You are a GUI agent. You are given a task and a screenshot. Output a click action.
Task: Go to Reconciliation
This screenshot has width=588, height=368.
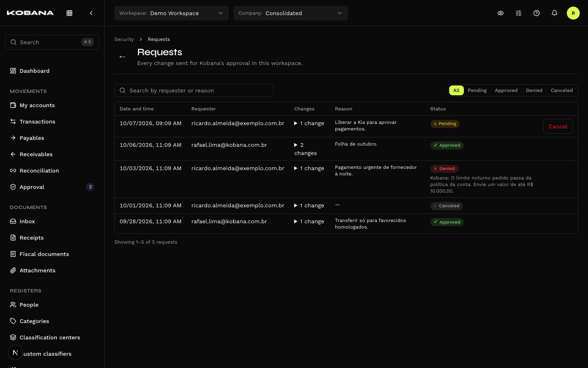pyautogui.click(x=52, y=171)
